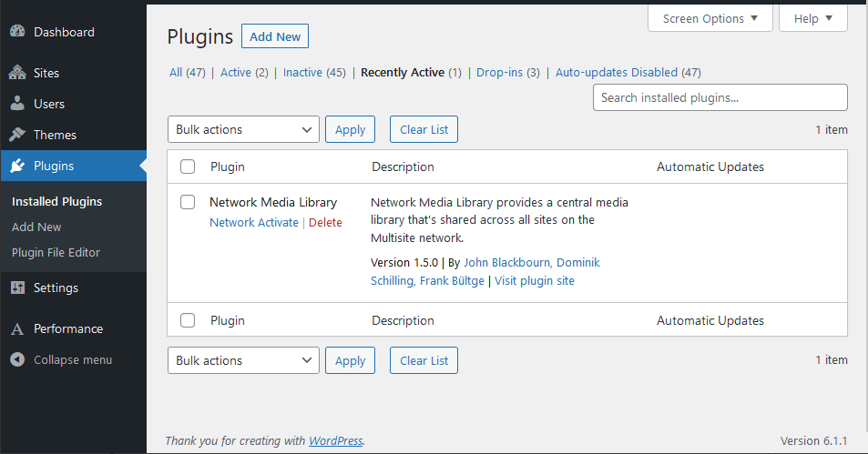Click the bottom Clear List button

pos(424,360)
